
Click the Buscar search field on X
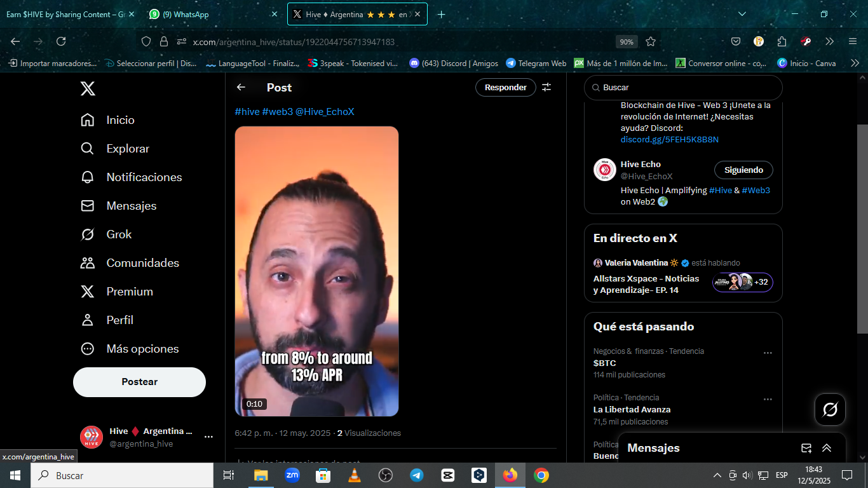pyautogui.click(x=683, y=88)
